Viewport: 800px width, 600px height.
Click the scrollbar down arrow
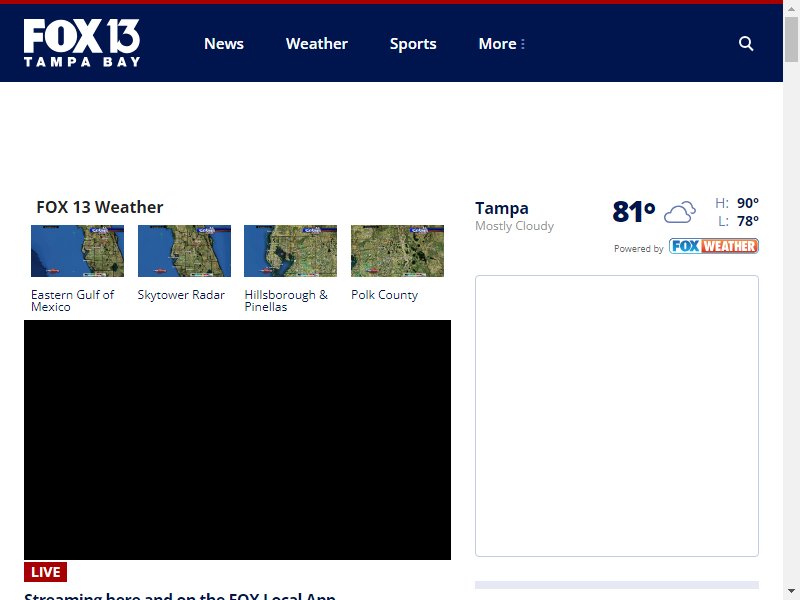791,592
